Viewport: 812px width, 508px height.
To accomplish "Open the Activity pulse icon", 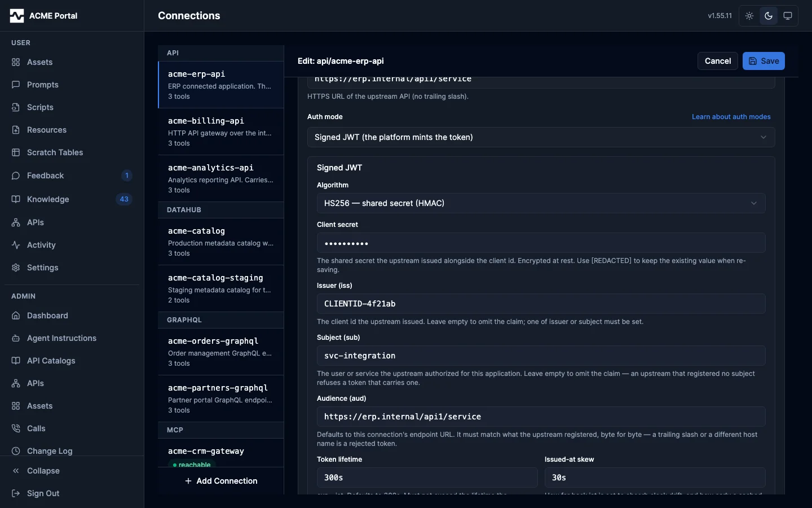I will pos(16,245).
